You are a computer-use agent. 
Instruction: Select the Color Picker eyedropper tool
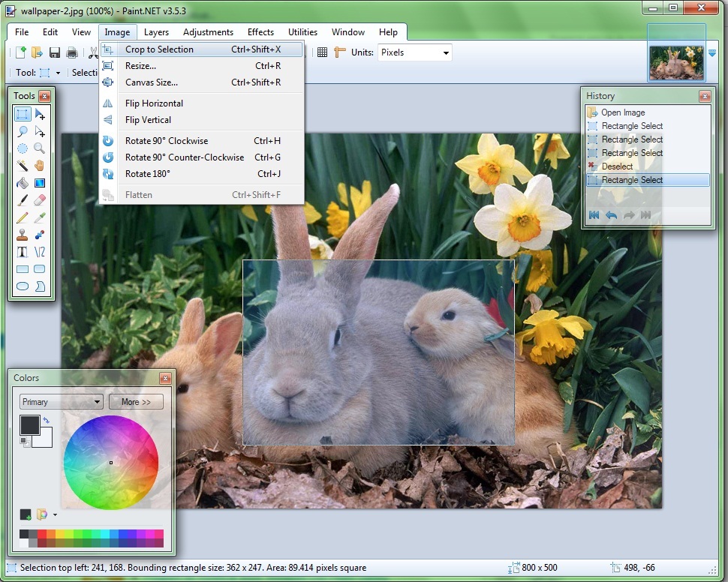40,217
